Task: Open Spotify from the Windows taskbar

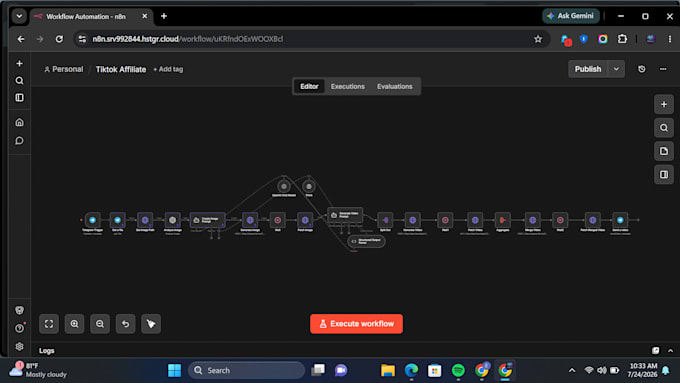Action: point(458,370)
